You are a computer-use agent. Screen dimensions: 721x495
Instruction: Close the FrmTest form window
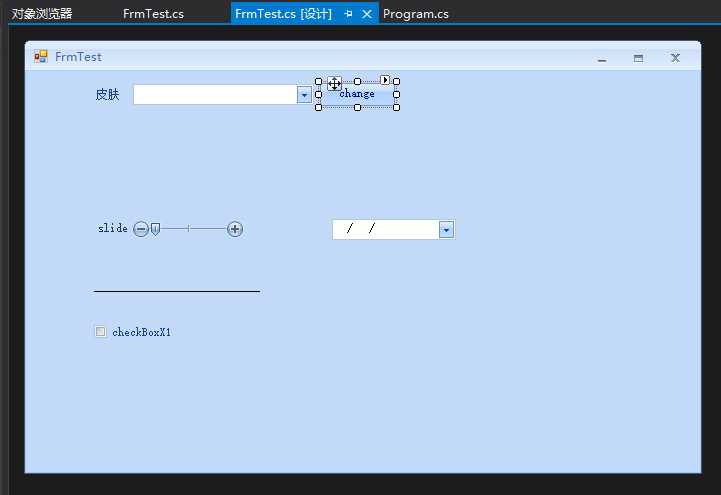(x=675, y=58)
